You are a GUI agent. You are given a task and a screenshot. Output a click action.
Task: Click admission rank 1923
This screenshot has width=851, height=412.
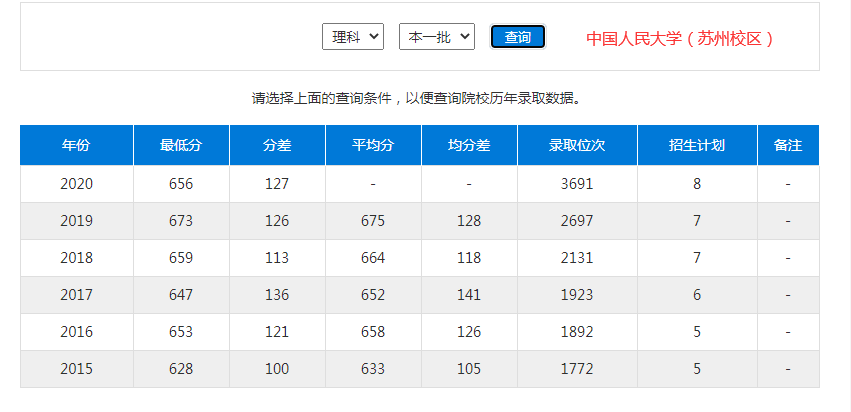[577, 295]
